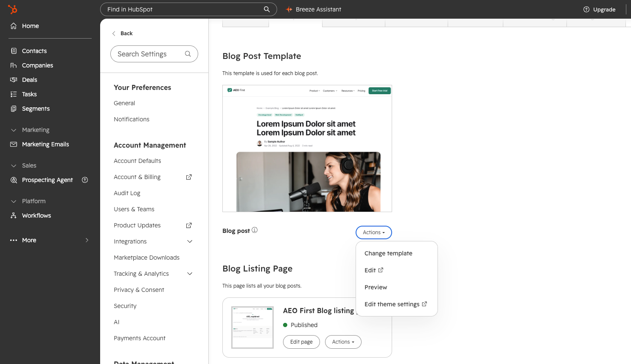Click upgrade arrow beside Prospecting Agent
Image resolution: width=631 pixels, height=364 pixels.
[x=85, y=180]
